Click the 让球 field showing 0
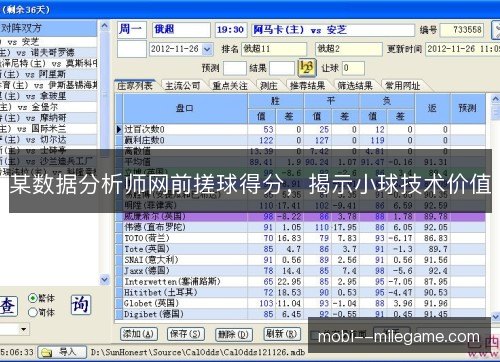Viewport: 500px width, 362px height. coord(353,68)
